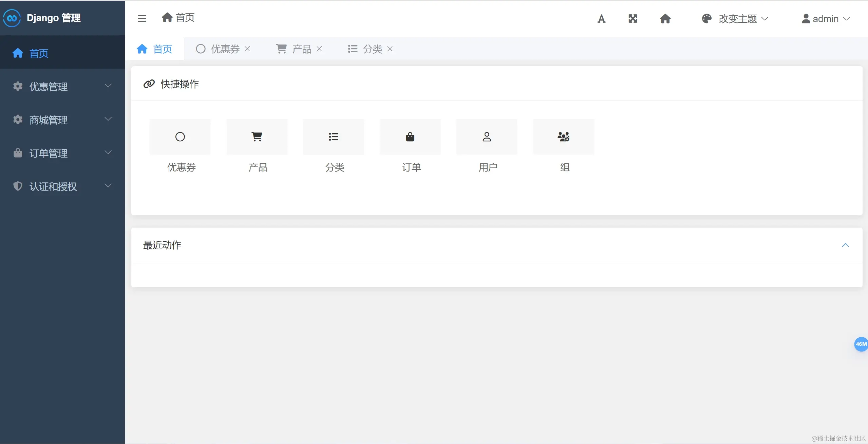Image resolution: width=868 pixels, height=444 pixels.
Task: Close the 优惠券 tab
Action: pos(247,49)
